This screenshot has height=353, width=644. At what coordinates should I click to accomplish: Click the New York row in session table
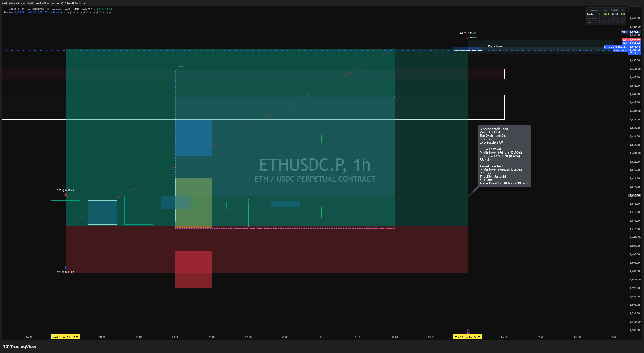(606, 18)
